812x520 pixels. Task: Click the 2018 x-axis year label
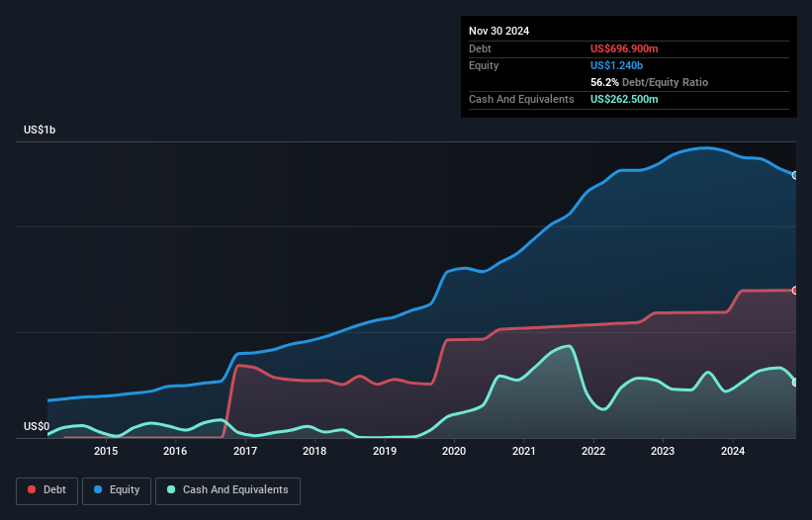click(315, 451)
